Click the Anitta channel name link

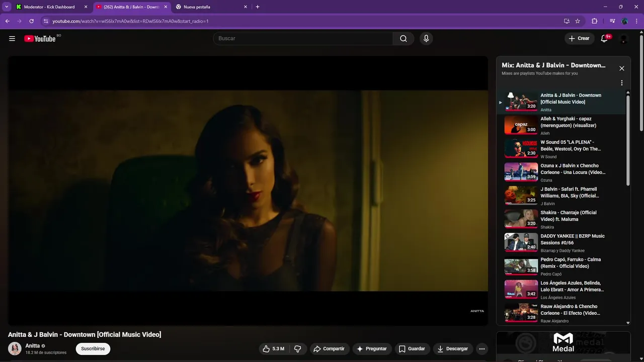33,346
